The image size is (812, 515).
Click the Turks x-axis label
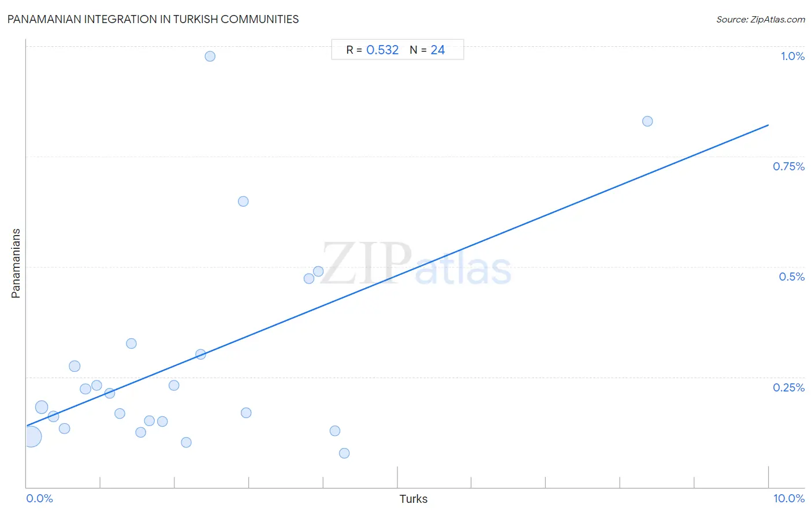pyautogui.click(x=414, y=499)
